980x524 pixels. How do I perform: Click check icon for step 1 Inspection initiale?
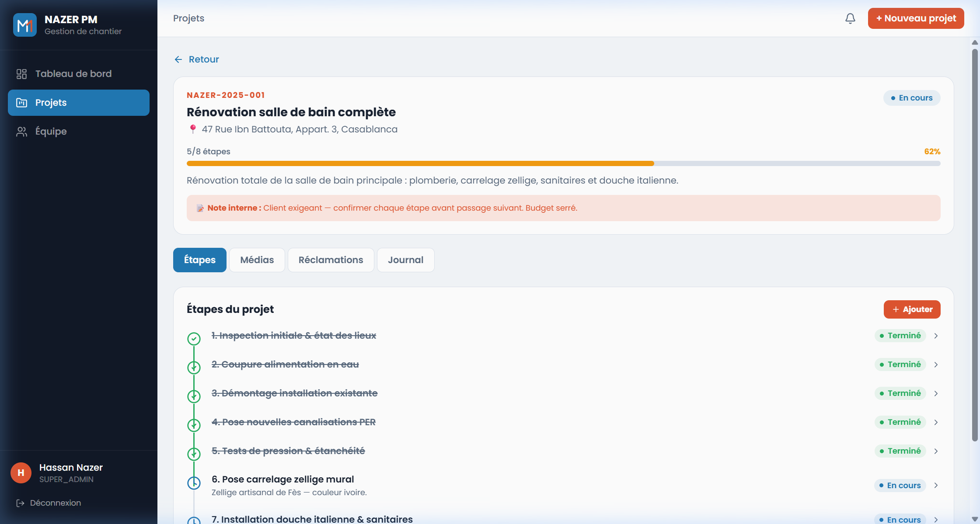(x=194, y=339)
